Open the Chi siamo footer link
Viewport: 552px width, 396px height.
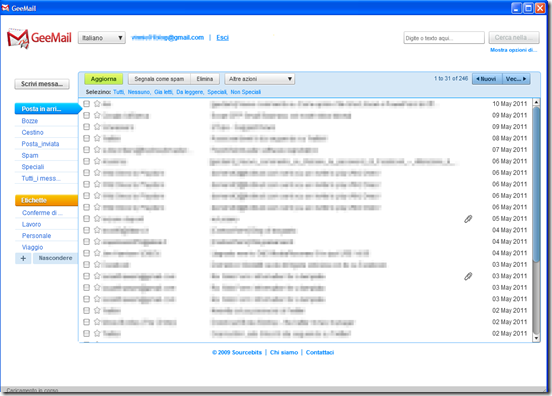click(284, 352)
